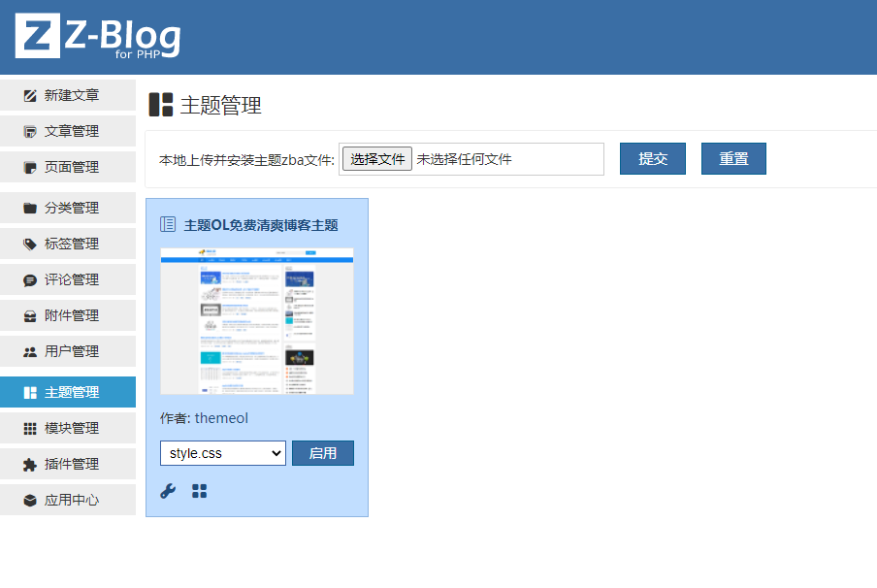Click author link themeol

click(221, 418)
